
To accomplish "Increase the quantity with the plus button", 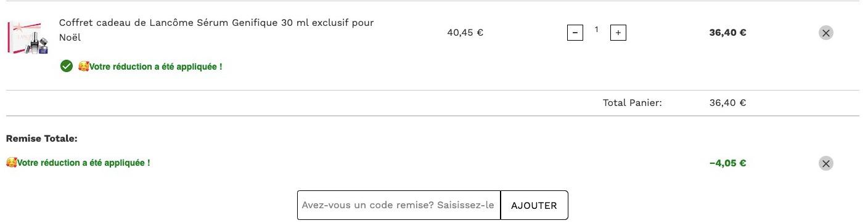I will click(618, 33).
